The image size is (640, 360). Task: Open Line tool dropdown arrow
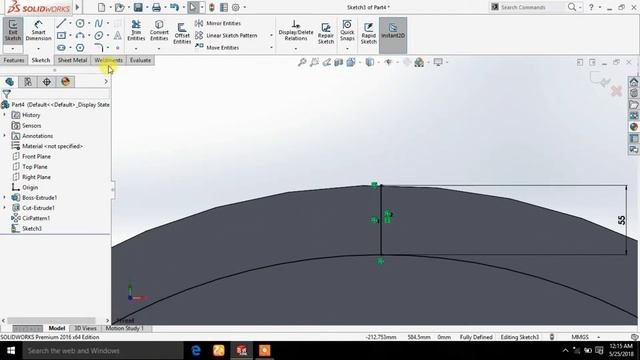tap(70, 23)
